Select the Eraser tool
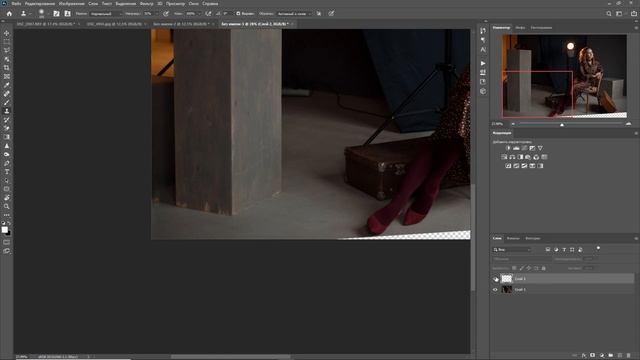Viewport: 640px width, 360px height. (x=7, y=128)
